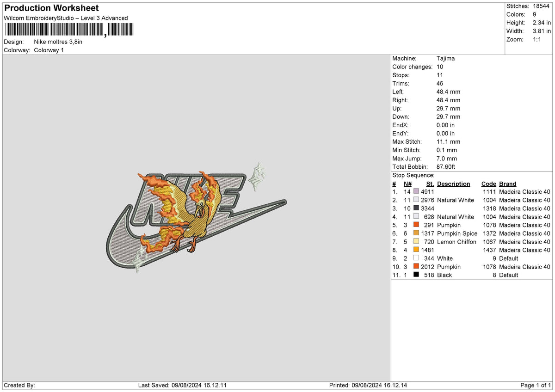The height and width of the screenshot is (392, 555).
Task: Select the code '1372' in the table
Action: coord(490,233)
